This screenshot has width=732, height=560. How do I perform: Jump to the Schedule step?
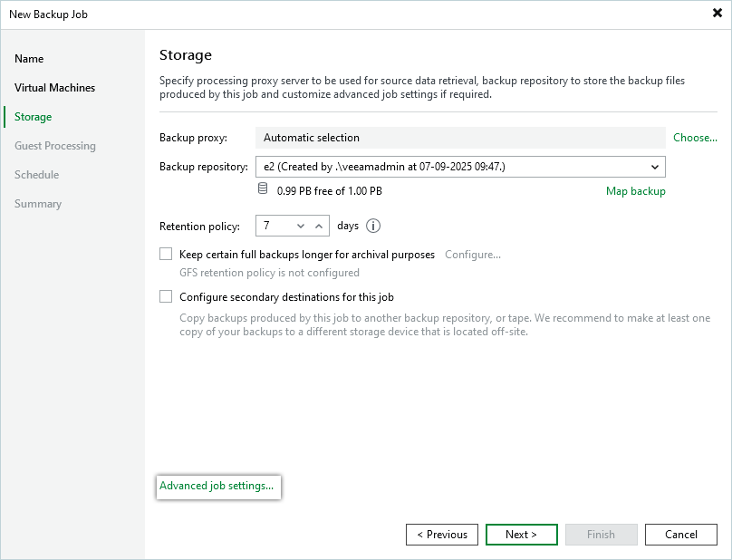(x=36, y=175)
